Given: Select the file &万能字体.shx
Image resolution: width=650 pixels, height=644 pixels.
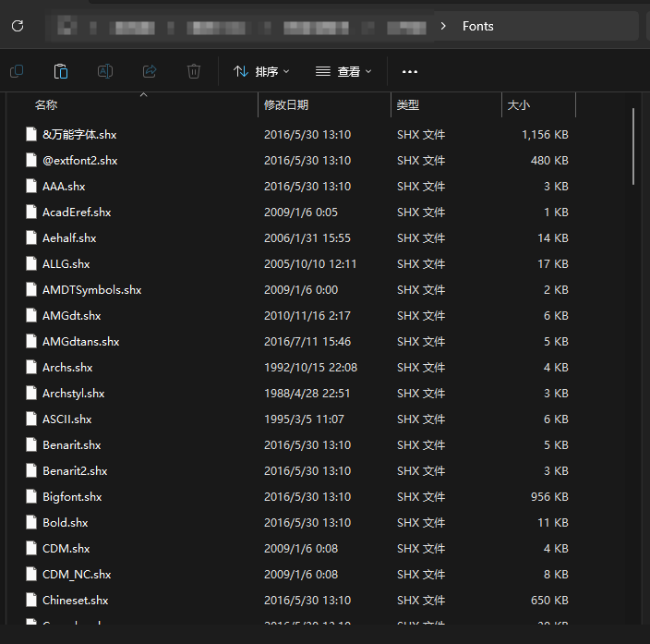Looking at the screenshot, I should (79, 134).
